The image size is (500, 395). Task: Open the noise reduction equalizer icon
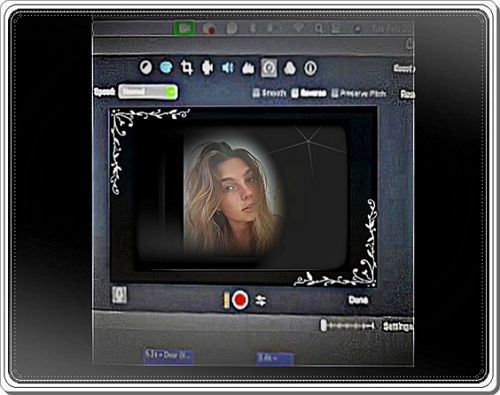click(x=248, y=68)
